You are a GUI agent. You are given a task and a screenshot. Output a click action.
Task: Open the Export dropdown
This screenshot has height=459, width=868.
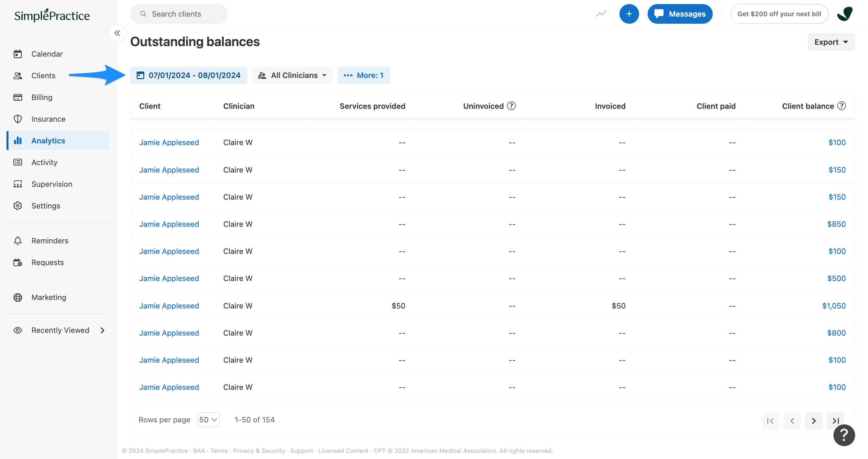pyautogui.click(x=831, y=42)
